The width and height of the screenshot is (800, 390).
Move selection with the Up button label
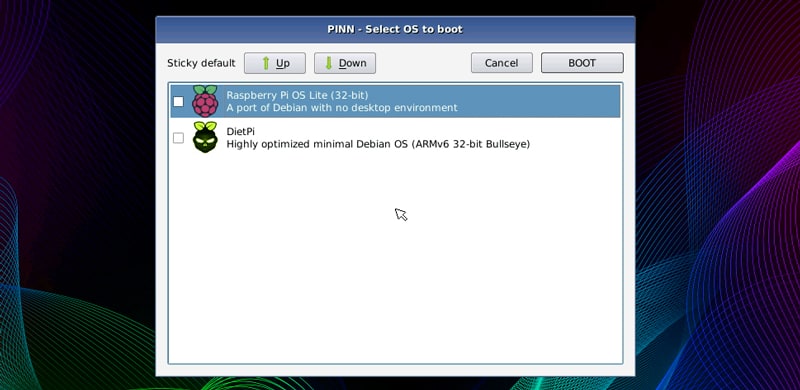[283, 63]
